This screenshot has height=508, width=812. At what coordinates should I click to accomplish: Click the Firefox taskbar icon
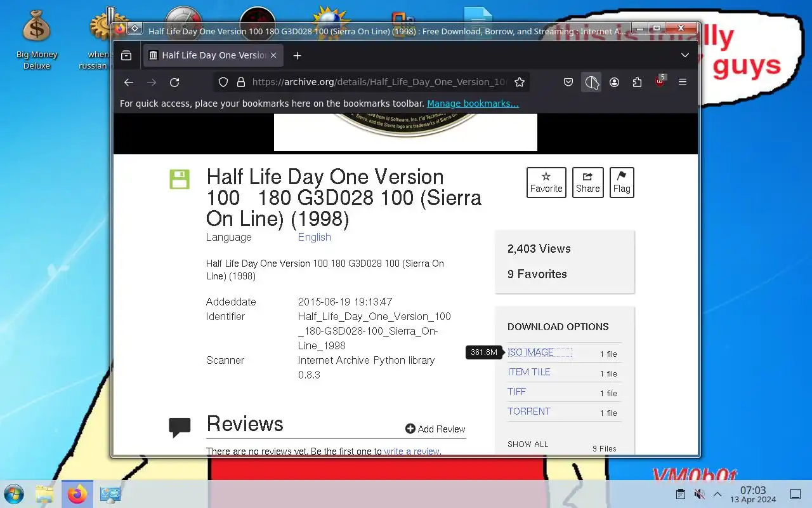[x=77, y=494]
